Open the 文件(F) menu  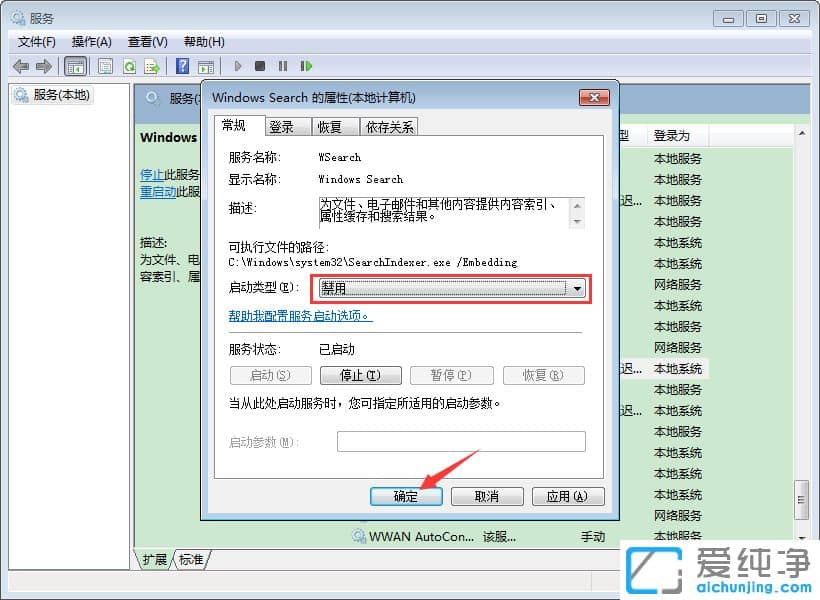37,42
